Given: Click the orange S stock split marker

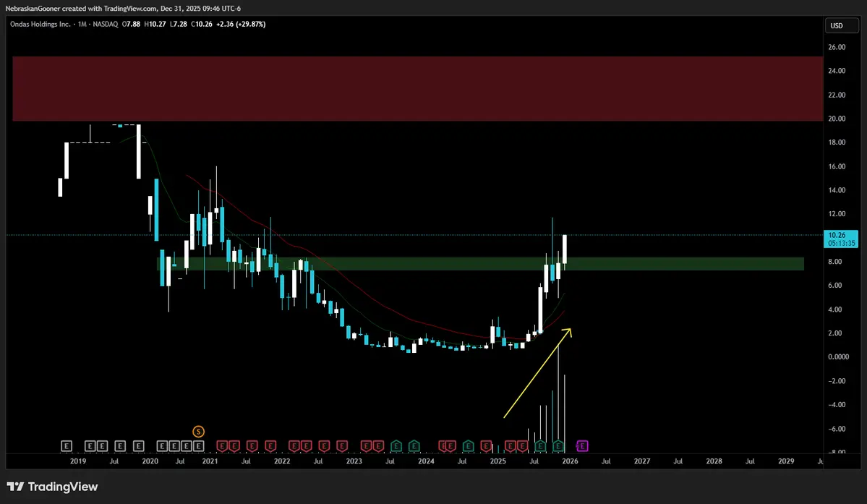Looking at the screenshot, I should [199, 432].
